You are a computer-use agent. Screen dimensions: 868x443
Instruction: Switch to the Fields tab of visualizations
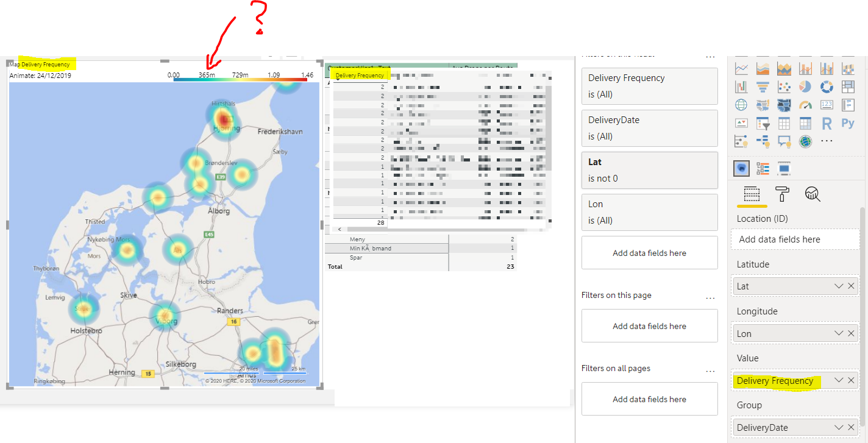(752, 194)
